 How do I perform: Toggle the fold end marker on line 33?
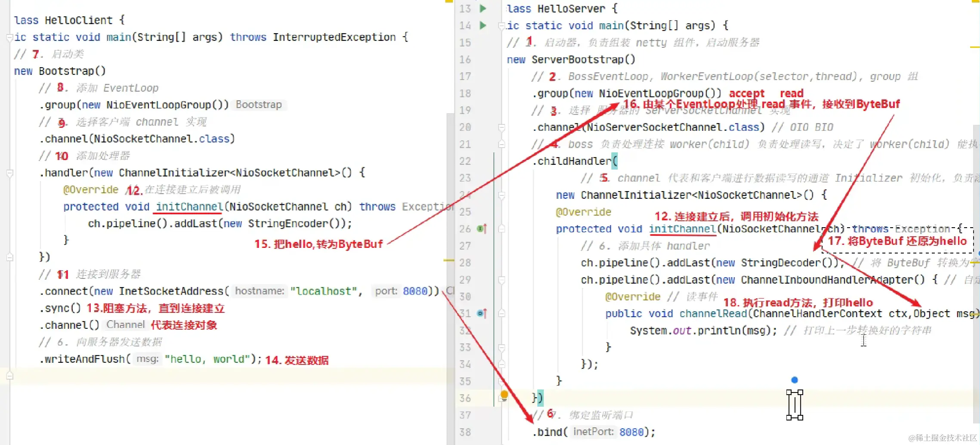(501, 347)
